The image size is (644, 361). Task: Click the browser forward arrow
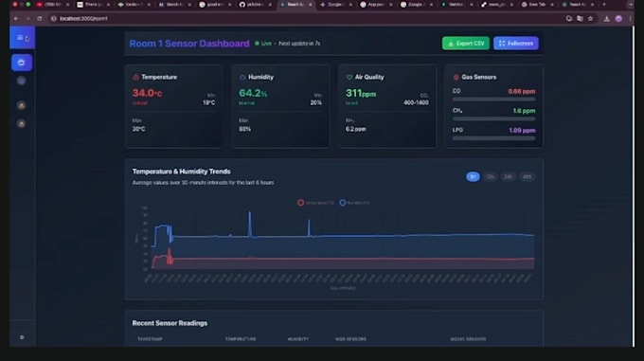click(27, 19)
